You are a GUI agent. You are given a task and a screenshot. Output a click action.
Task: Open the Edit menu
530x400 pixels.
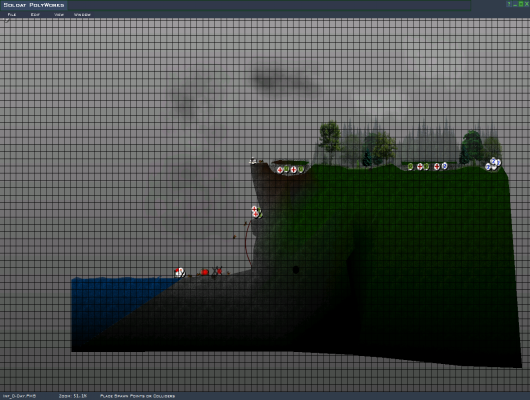(x=35, y=15)
